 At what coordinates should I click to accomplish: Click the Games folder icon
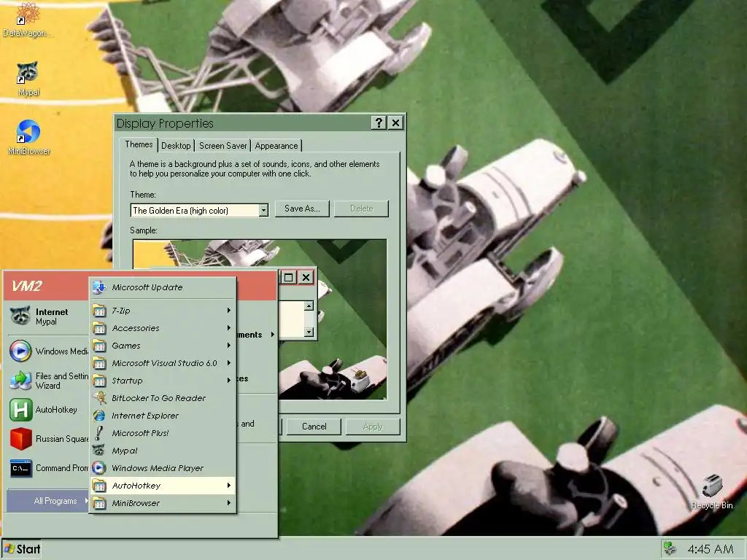(x=99, y=346)
